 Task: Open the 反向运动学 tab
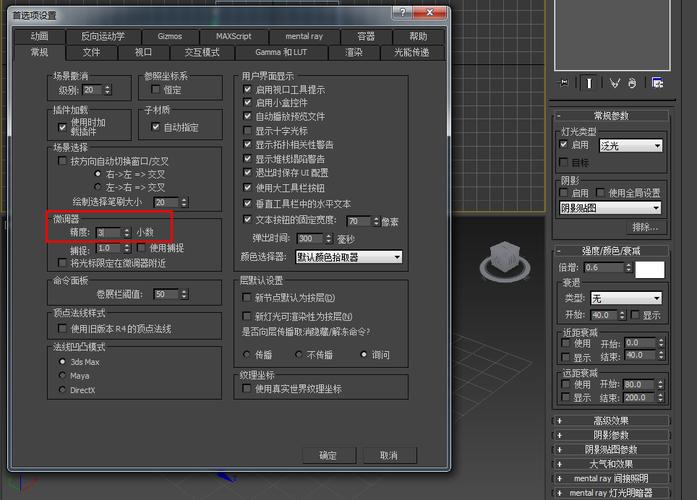click(103, 36)
